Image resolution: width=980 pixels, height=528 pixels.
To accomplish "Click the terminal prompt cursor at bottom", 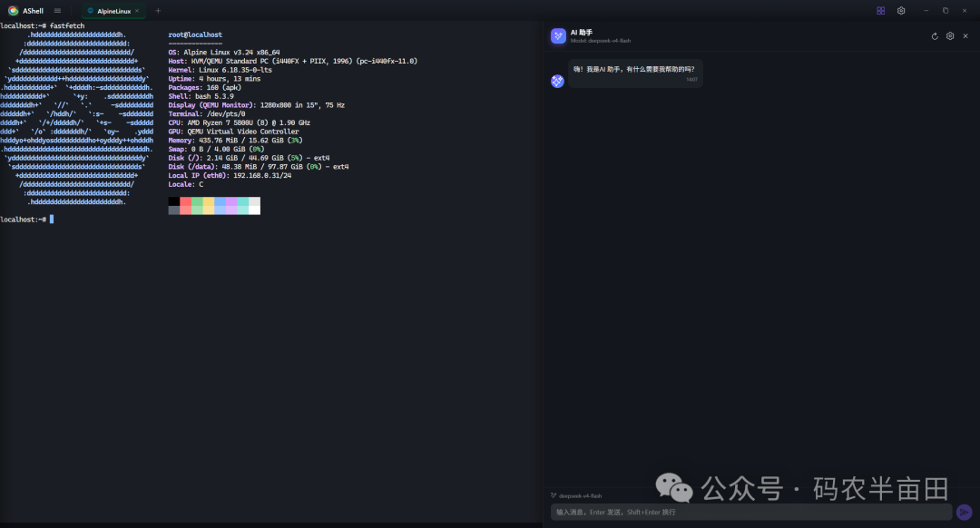I will 51,220.
